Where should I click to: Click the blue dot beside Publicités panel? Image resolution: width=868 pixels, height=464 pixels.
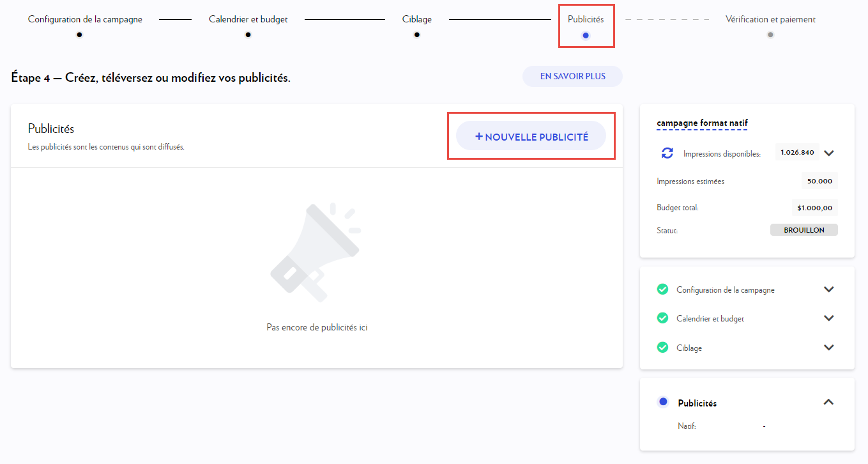coord(663,402)
